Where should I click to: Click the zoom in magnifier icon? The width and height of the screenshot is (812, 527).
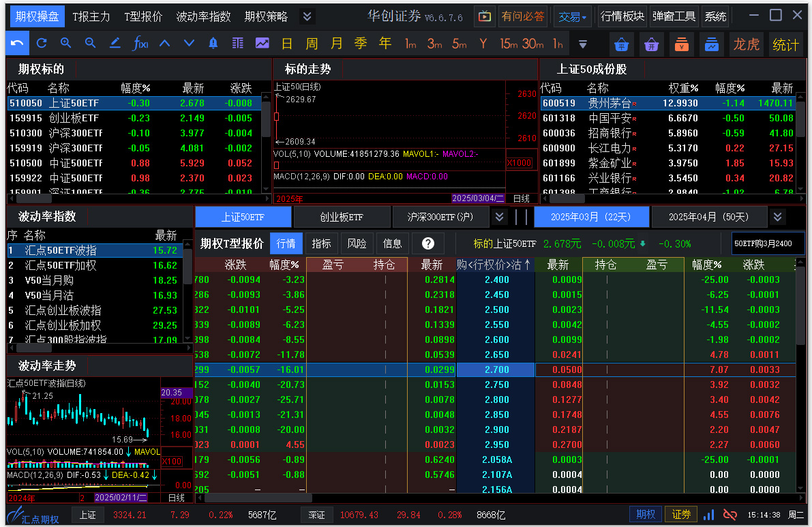(65, 44)
